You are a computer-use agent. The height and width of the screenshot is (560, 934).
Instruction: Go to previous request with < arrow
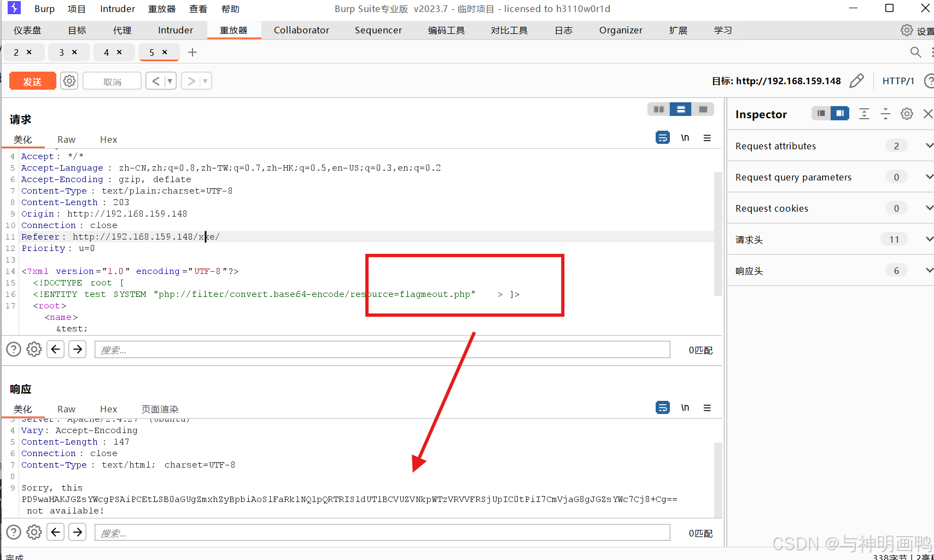click(x=156, y=81)
